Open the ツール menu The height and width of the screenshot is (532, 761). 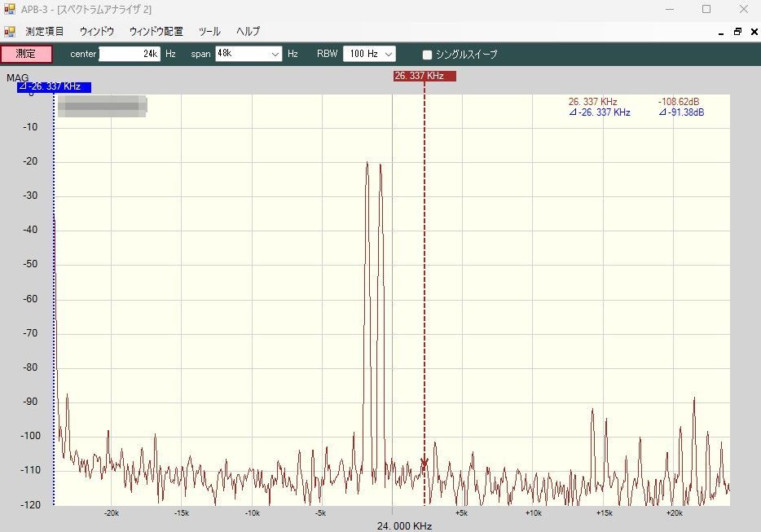(209, 32)
